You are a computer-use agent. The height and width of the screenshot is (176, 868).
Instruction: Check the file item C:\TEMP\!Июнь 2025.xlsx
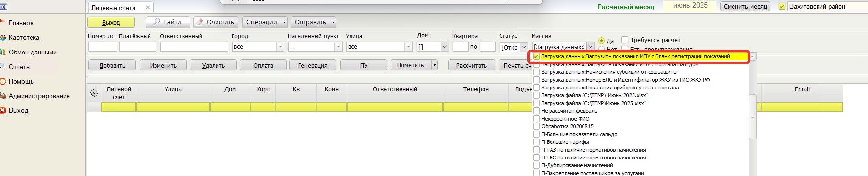click(536, 95)
